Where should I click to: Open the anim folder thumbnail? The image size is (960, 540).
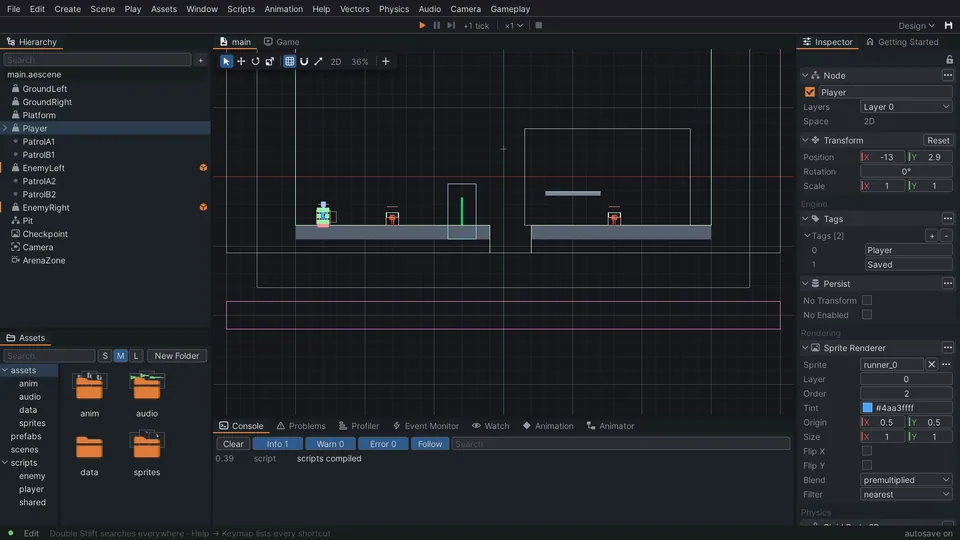pos(89,386)
